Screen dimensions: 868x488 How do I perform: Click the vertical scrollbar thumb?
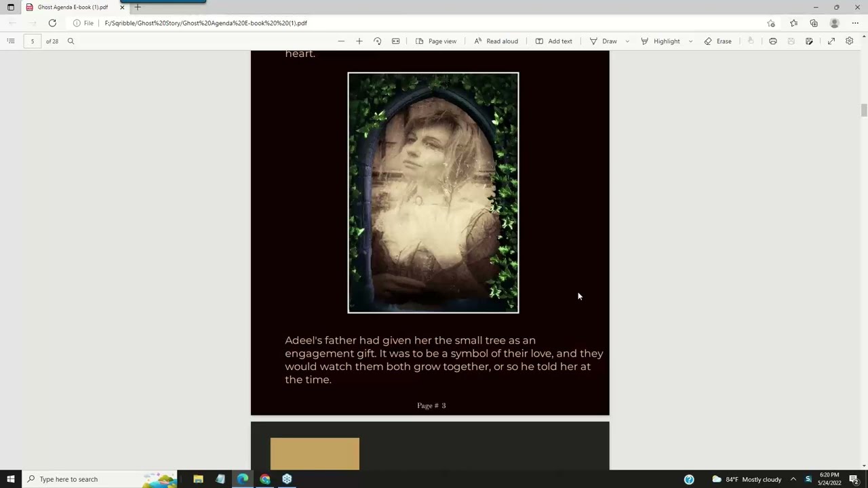pos(864,110)
